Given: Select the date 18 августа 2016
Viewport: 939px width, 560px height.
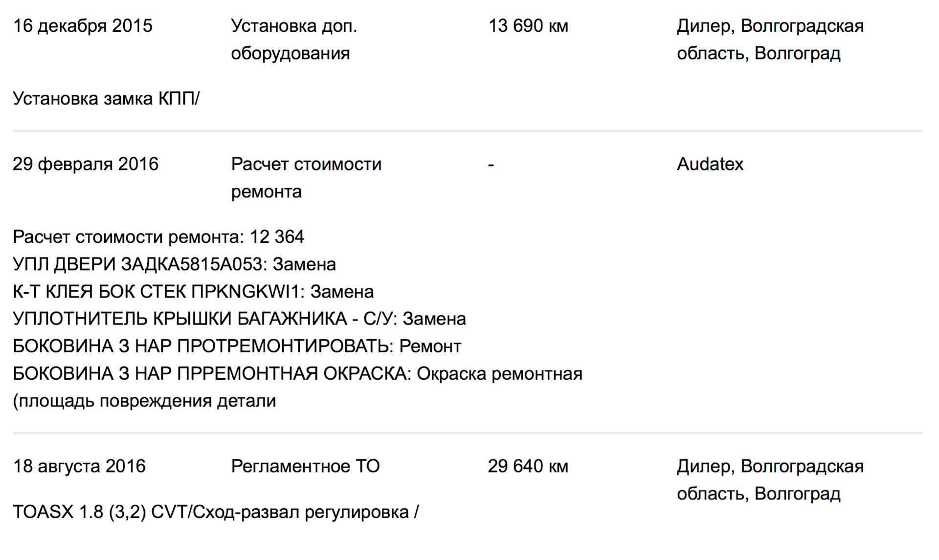Looking at the screenshot, I should pyautogui.click(x=79, y=466).
